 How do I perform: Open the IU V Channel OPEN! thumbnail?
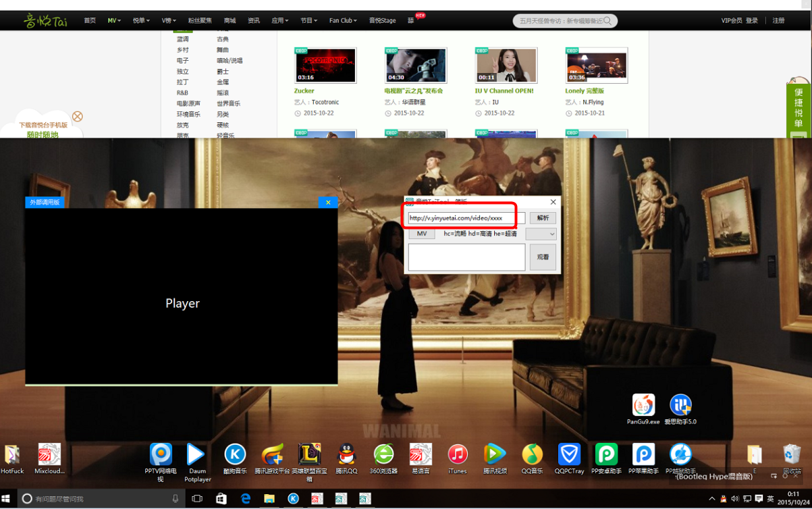506,65
